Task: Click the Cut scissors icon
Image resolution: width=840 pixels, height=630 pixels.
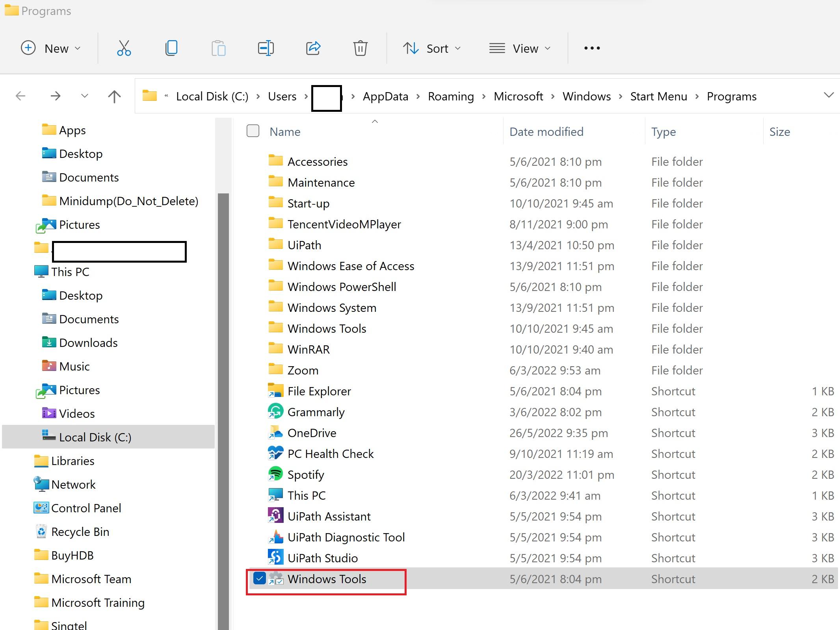Action: (124, 48)
